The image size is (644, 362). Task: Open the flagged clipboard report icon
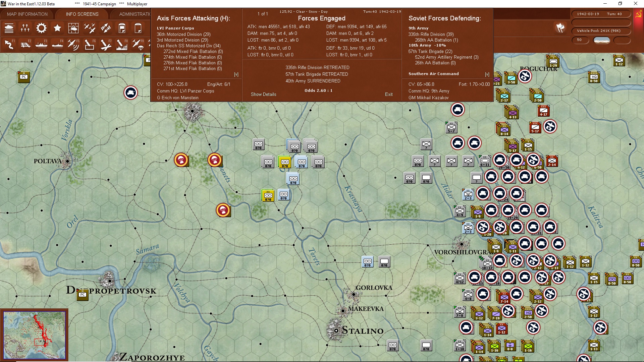click(122, 28)
